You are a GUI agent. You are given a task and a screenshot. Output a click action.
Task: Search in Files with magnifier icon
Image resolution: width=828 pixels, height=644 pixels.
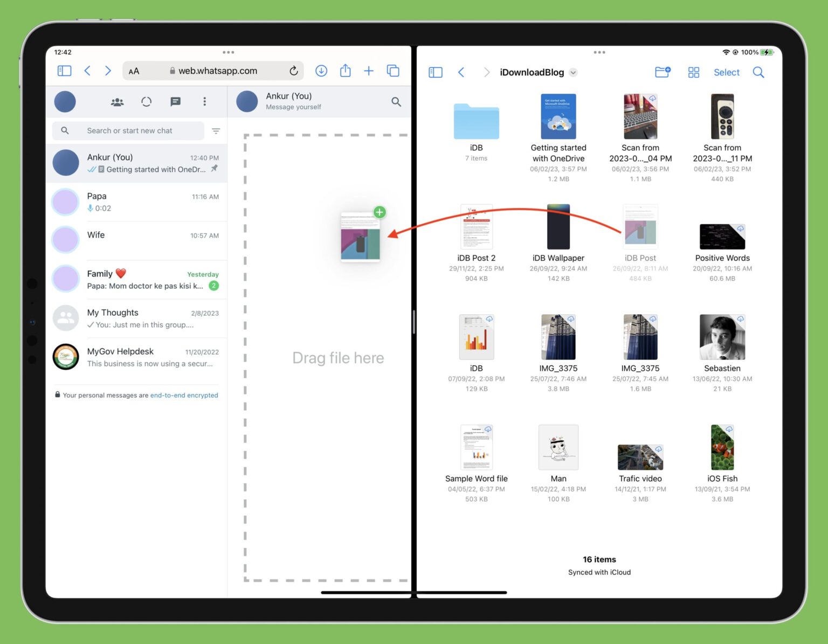pos(758,72)
